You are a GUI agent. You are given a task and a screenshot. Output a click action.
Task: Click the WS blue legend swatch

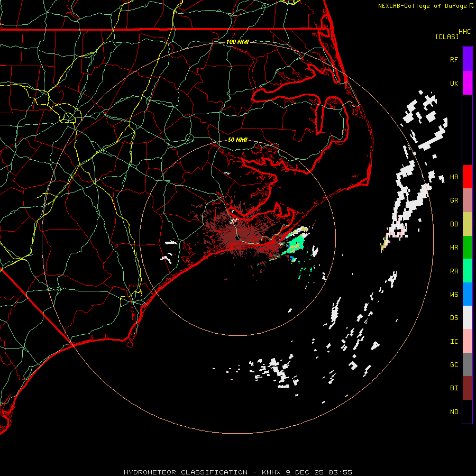pos(467,294)
